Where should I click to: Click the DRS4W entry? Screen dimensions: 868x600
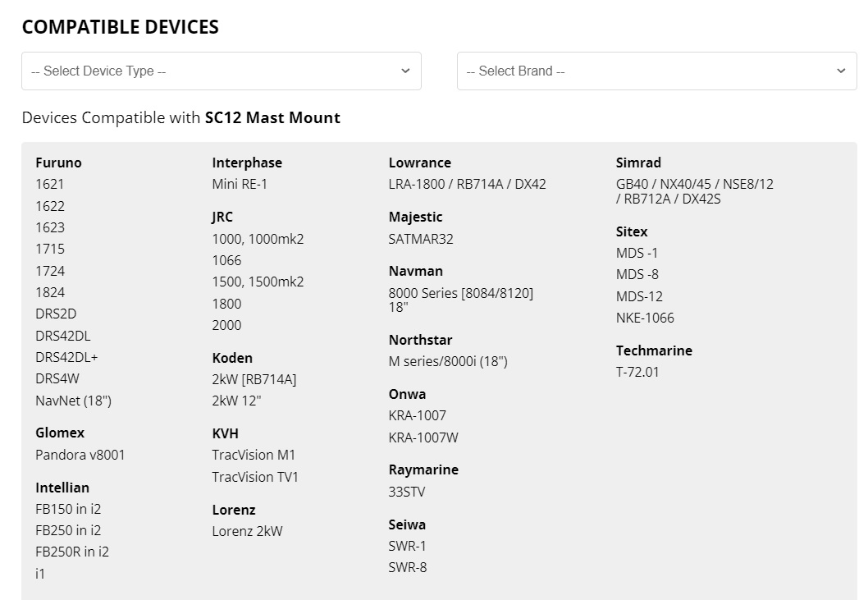[x=57, y=378]
